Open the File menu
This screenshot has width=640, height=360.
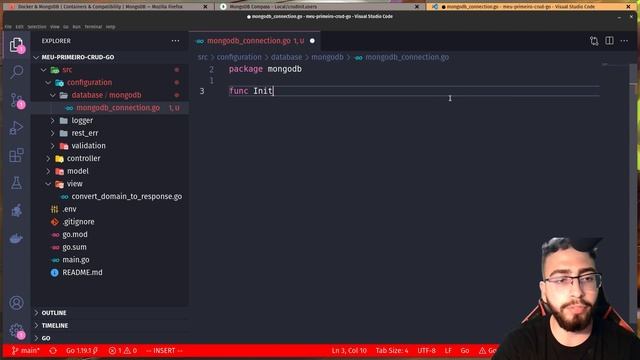click(x=8, y=27)
